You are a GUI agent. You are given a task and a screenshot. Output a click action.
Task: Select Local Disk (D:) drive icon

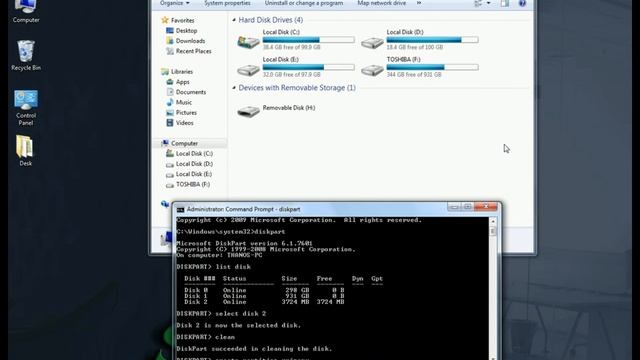click(372, 42)
